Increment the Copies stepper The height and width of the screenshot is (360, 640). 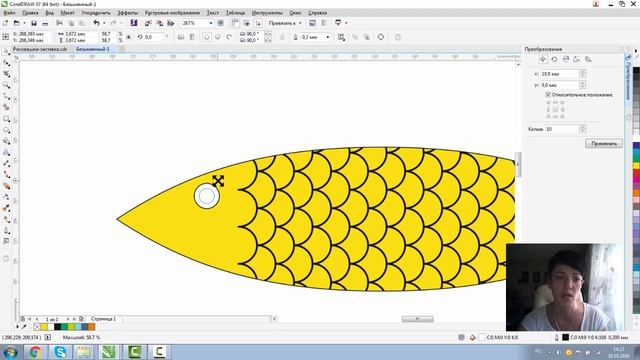[582, 127]
